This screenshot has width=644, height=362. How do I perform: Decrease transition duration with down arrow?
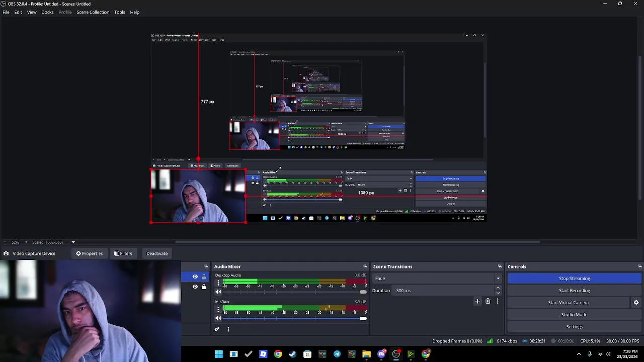click(x=498, y=293)
